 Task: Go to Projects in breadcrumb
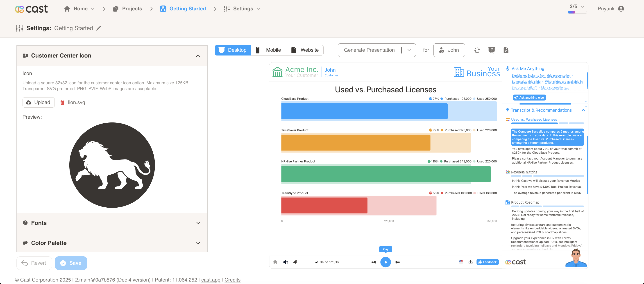coord(127,9)
